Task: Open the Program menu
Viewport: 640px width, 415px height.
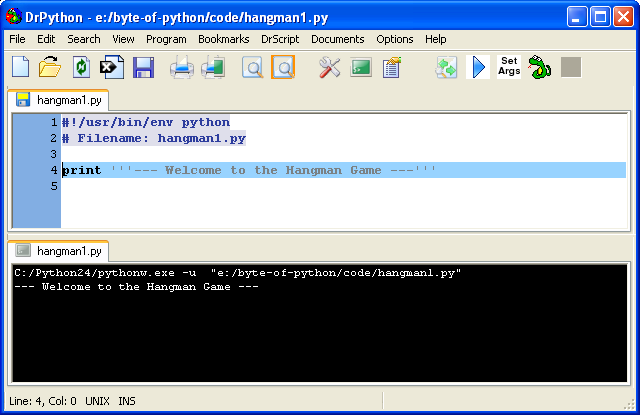Action: pos(166,39)
